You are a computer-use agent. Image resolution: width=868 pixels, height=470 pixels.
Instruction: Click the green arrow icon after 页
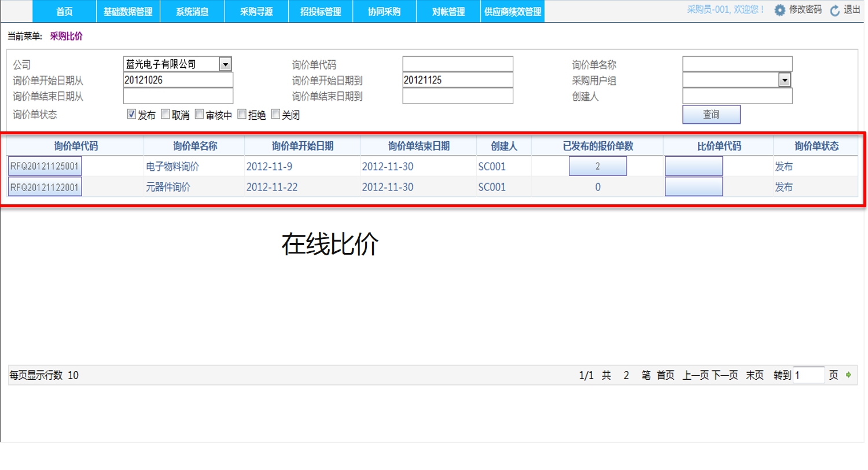pyautogui.click(x=848, y=375)
